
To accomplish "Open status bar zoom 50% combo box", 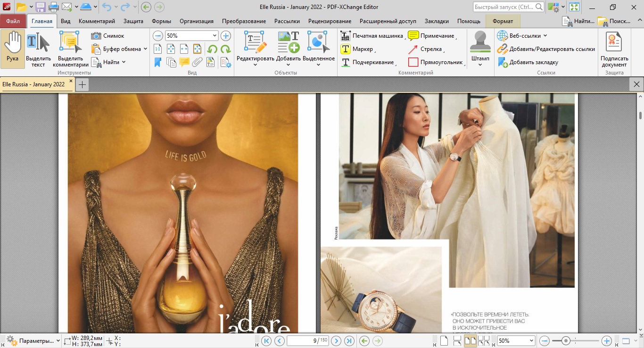I will click(516, 340).
